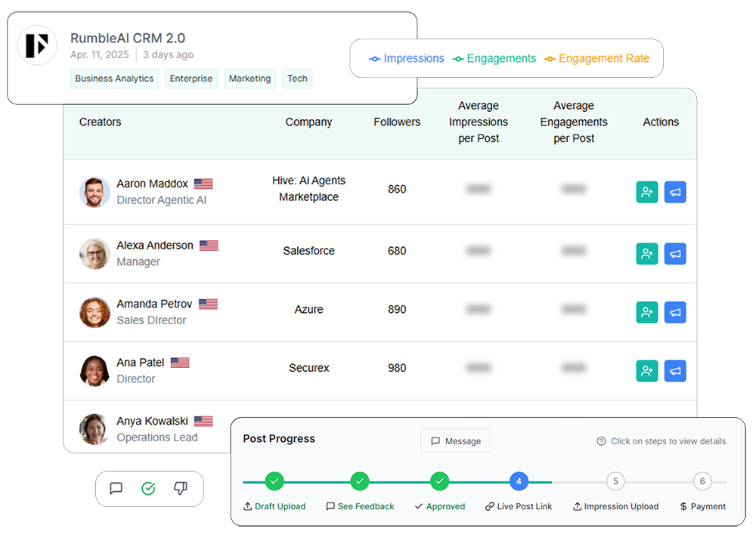Select the Business Analytics tag
This screenshot has height=538, width=756.
114,79
